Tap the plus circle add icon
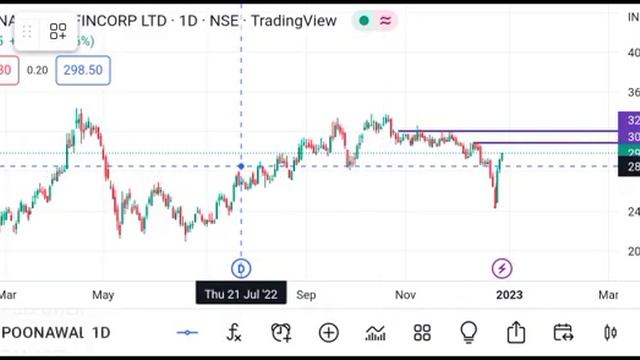Viewport: 640px width, 360px height. [329, 333]
